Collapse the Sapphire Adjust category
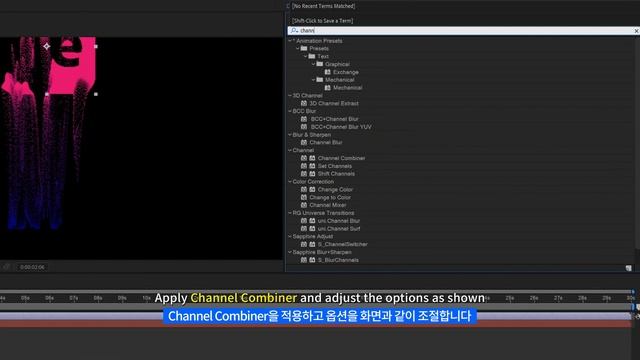Viewport: 640px width, 360px height. pos(290,236)
